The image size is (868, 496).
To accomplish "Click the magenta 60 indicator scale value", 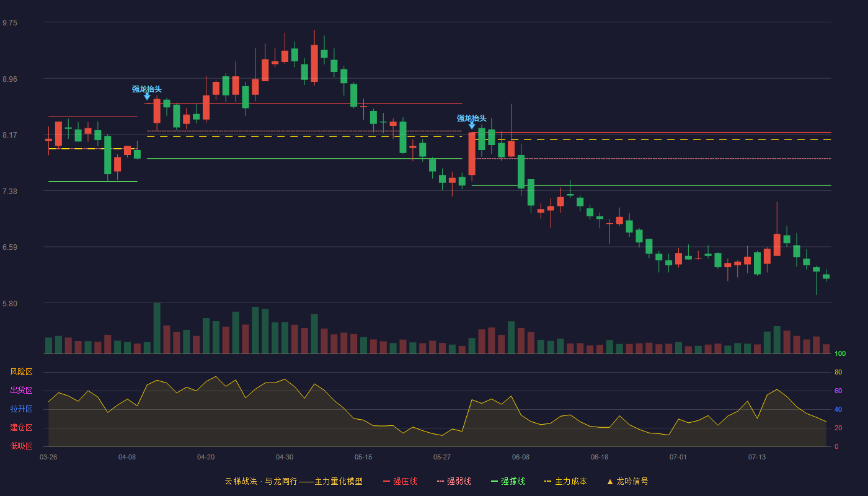I will [838, 391].
